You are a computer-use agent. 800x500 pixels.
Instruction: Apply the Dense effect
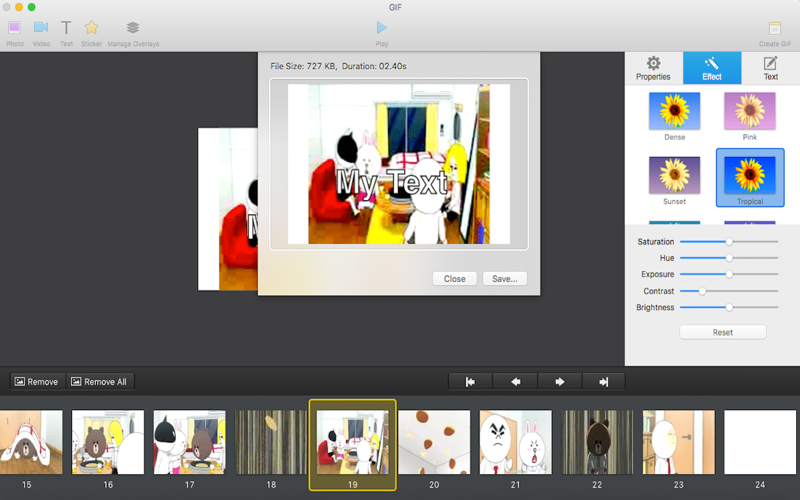[x=674, y=116]
